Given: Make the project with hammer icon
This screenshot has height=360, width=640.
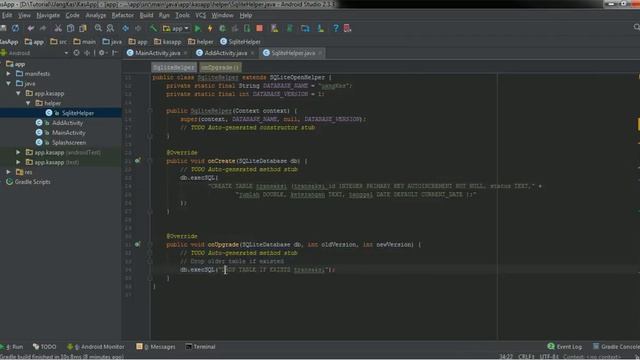Looking at the screenshot, I should (153, 28).
